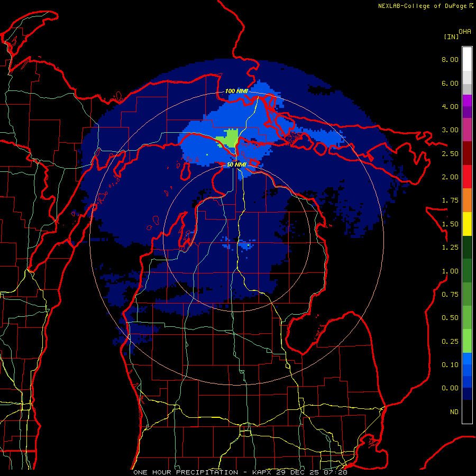Click the 0.75 legend value
The width and height of the screenshot is (476, 476).
tap(450, 295)
